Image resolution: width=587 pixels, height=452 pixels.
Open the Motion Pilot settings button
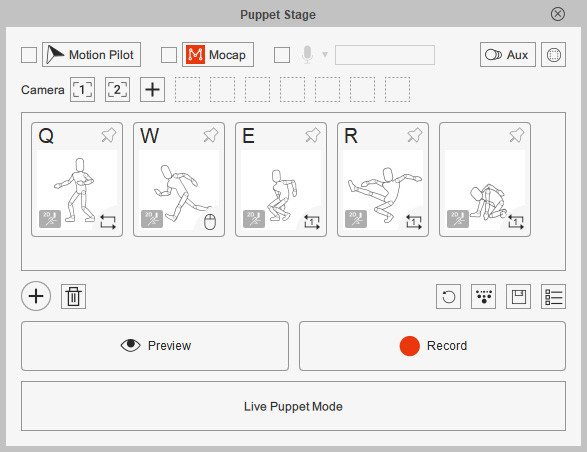point(91,54)
